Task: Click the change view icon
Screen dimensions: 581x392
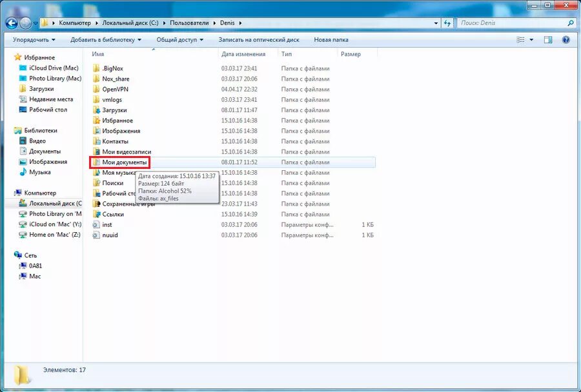Action: pos(520,39)
